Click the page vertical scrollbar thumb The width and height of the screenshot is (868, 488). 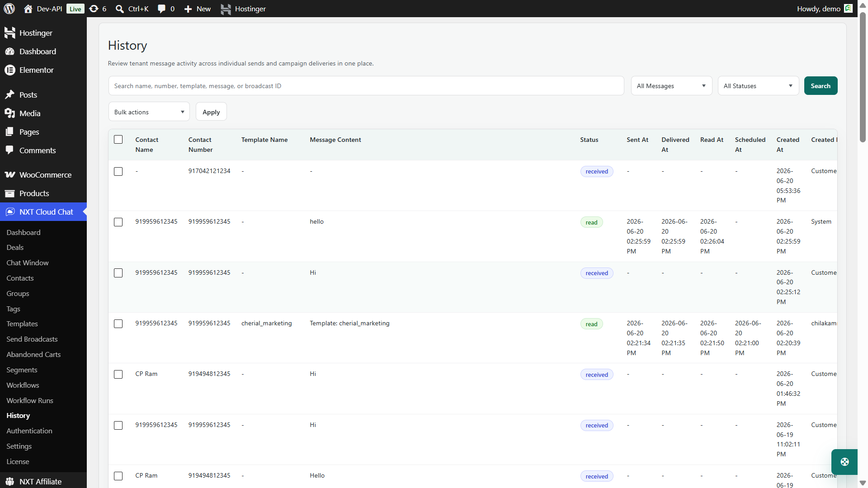click(x=863, y=77)
